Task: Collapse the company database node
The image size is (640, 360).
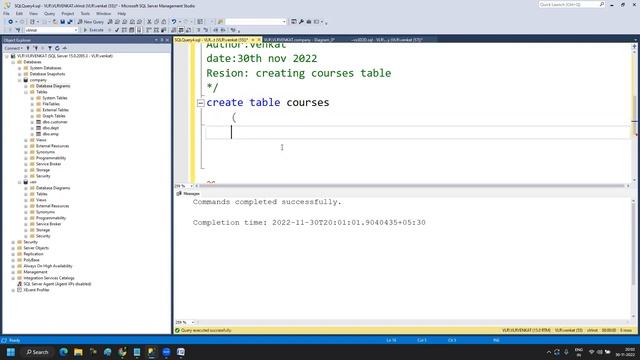Action: (x=20, y=80)
